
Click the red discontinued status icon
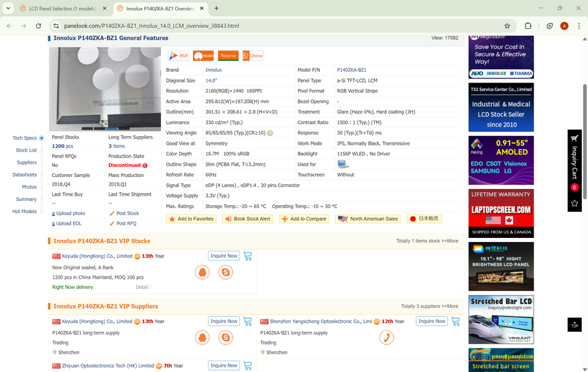click(x=145, y=166)
